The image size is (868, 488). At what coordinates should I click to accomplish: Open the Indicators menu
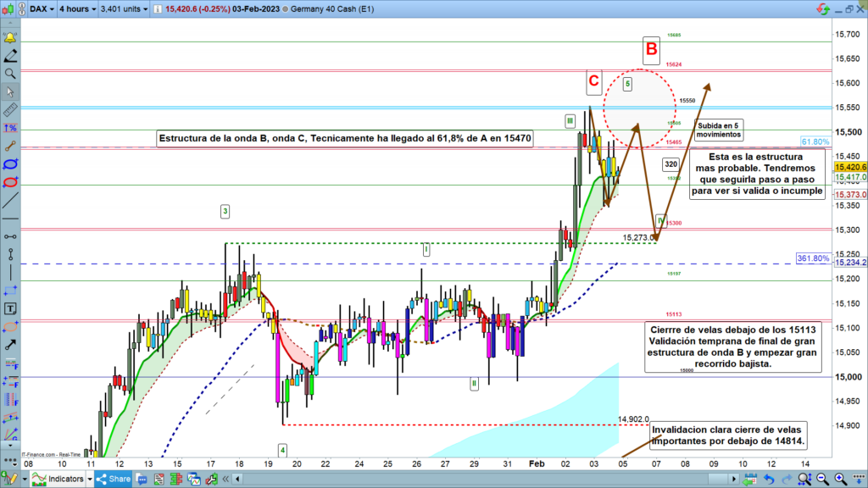[x=59, y=479]
